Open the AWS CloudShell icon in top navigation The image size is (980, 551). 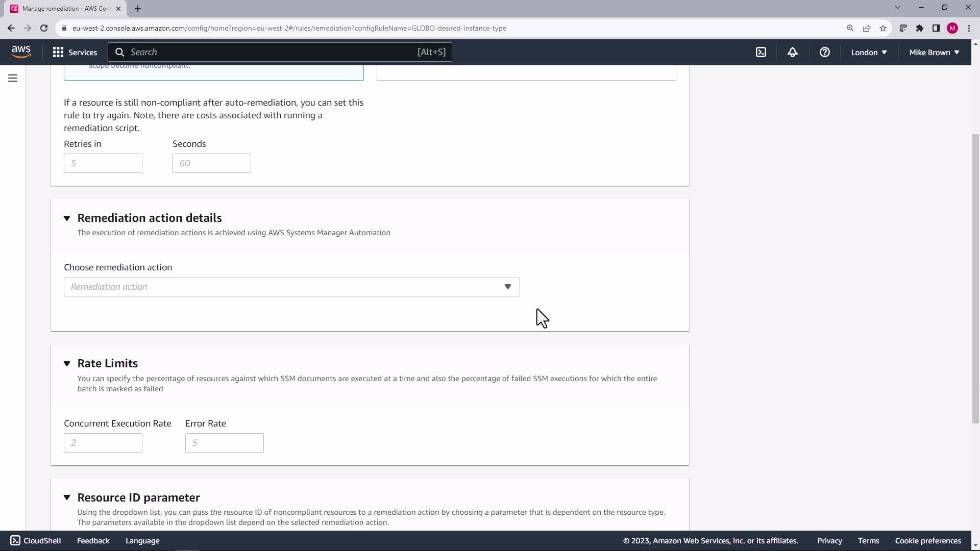[x=761, y=52]
